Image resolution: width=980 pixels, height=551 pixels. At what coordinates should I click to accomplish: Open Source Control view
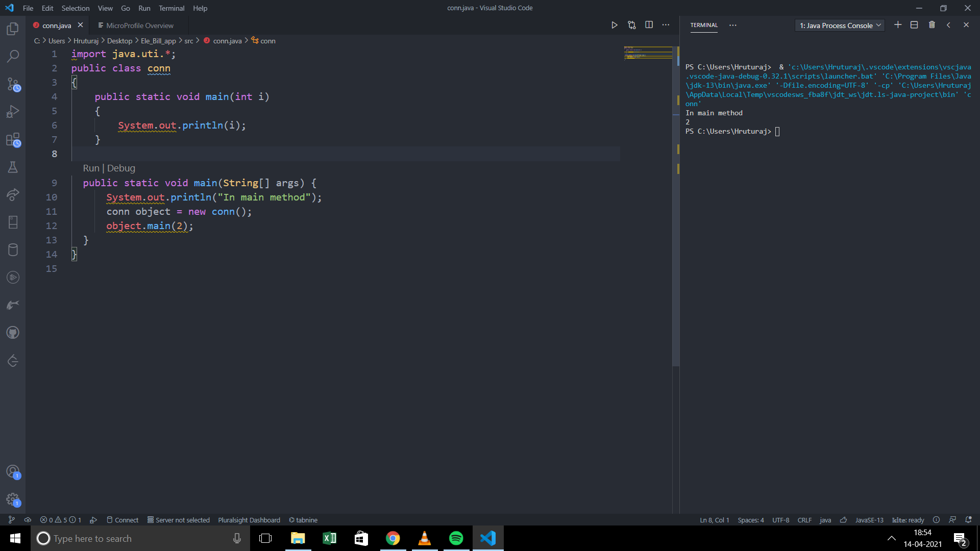pos(13,84)
